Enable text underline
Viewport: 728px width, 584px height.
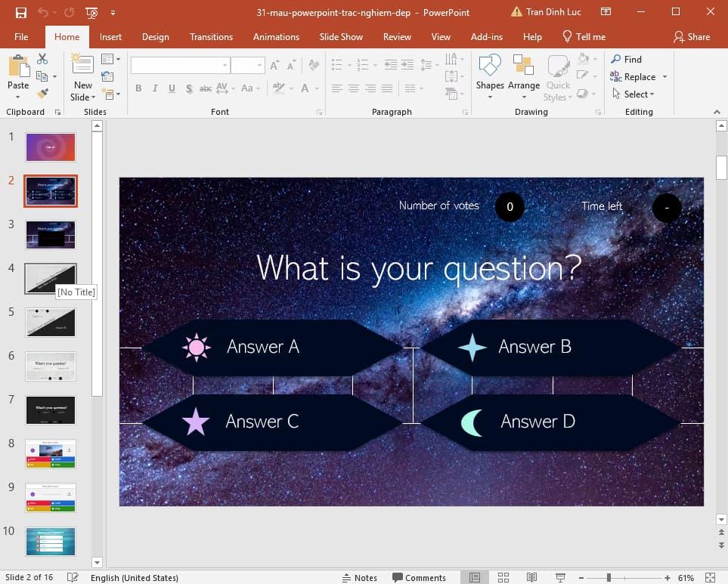coord(172,88)
